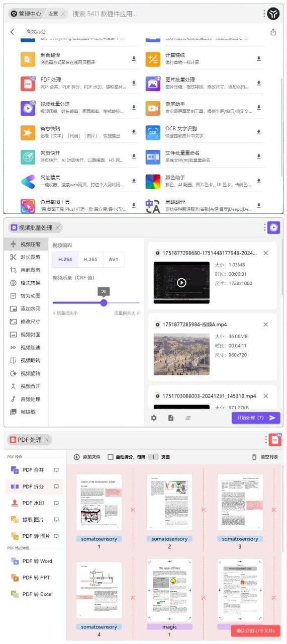Play the 1751877298680 video thumbnail
Screen dimensions: 287x644
[x=181, y=282]
